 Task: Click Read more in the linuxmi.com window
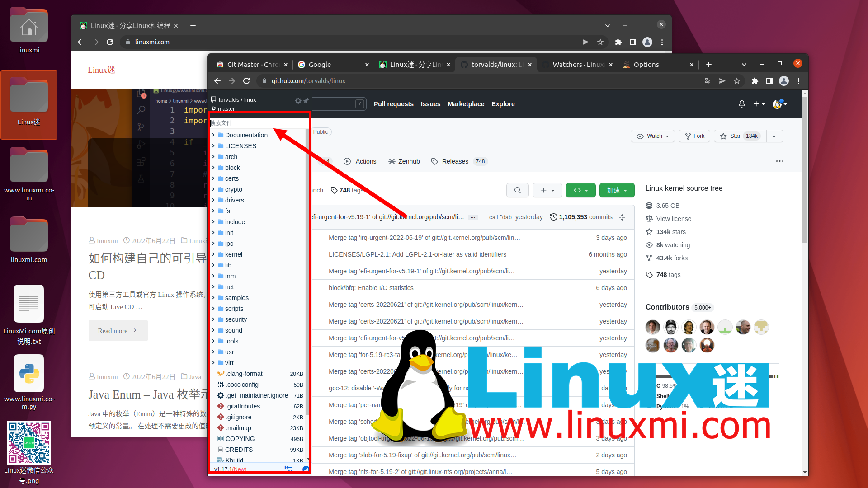118,331
